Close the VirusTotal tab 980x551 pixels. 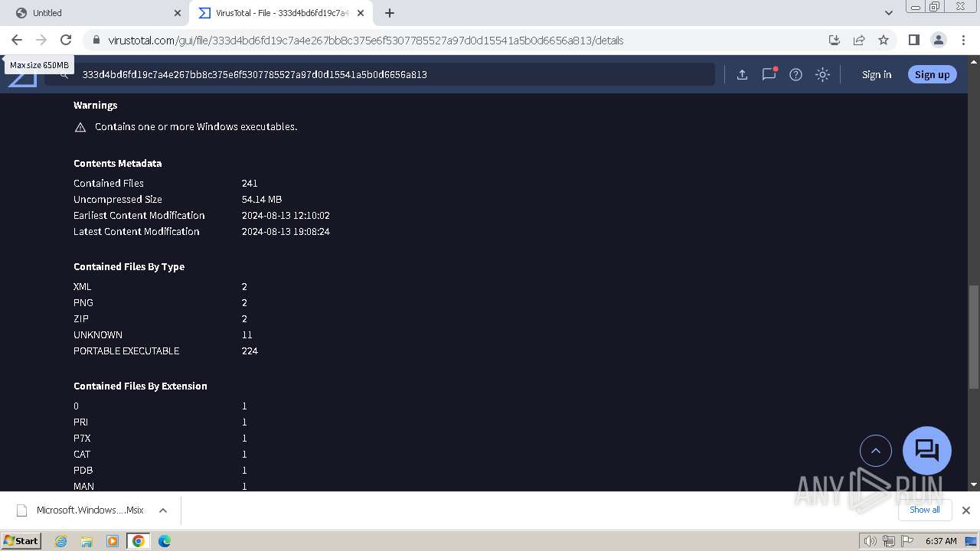tap(361, 13)
